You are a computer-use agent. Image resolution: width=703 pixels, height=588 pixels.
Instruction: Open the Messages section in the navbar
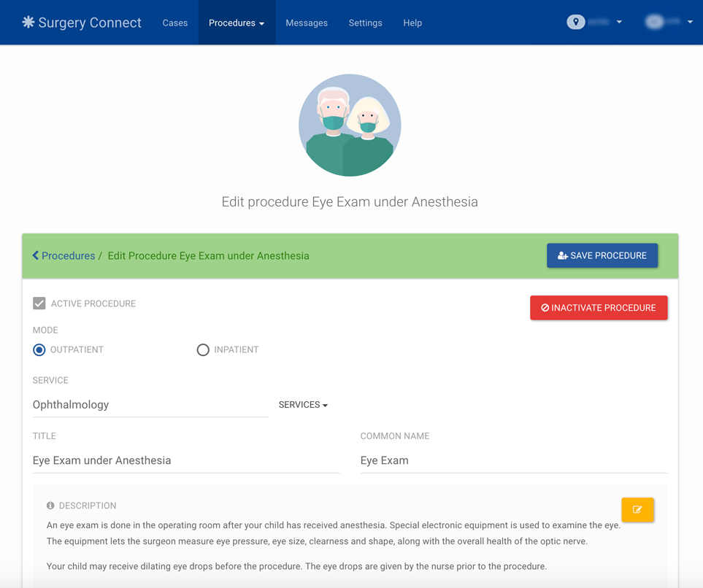(307, 23)
